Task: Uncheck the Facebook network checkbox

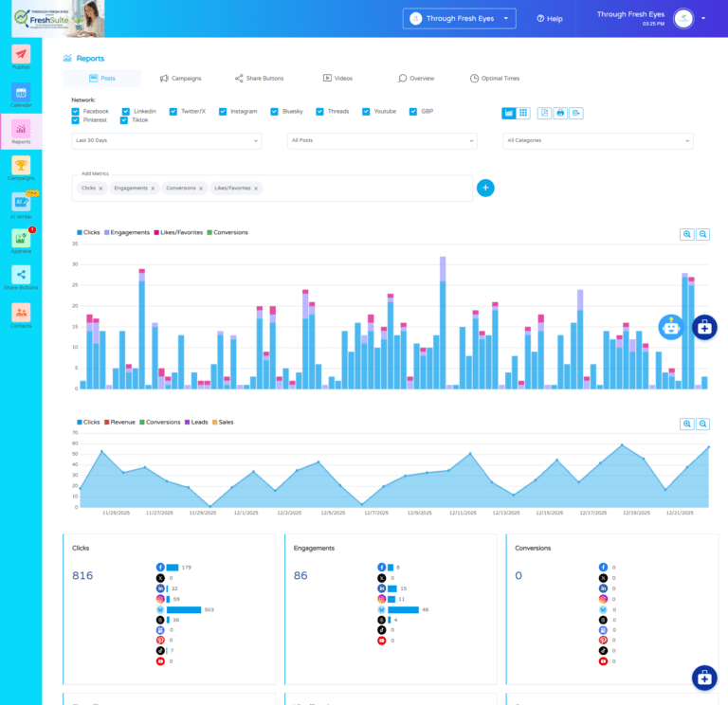Action: (x=76, y=112)
